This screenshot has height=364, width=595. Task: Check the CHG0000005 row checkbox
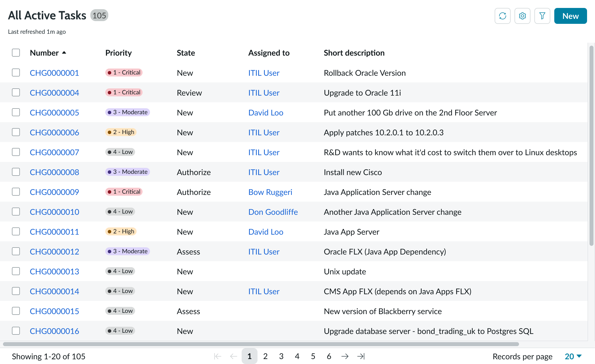point(16,112)
